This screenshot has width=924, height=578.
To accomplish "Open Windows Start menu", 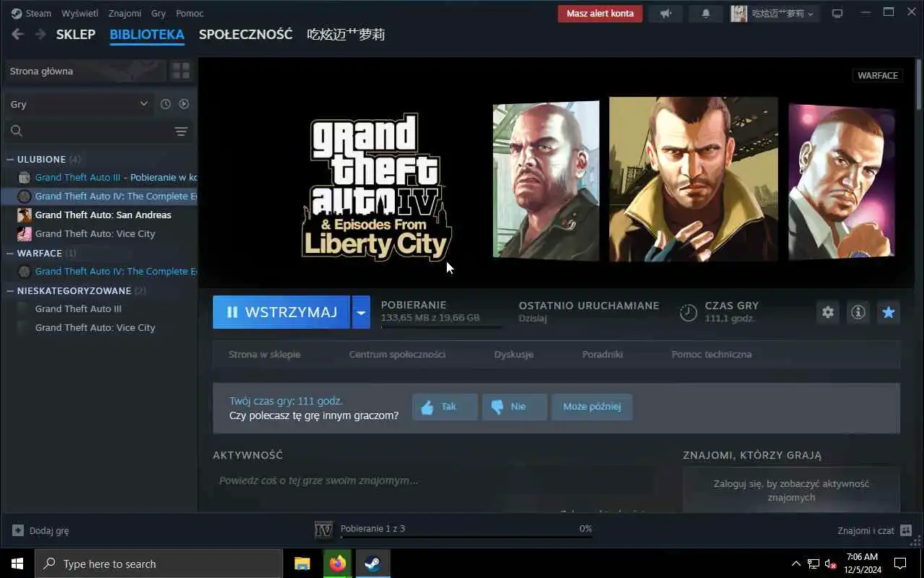I will pos(17,564).
